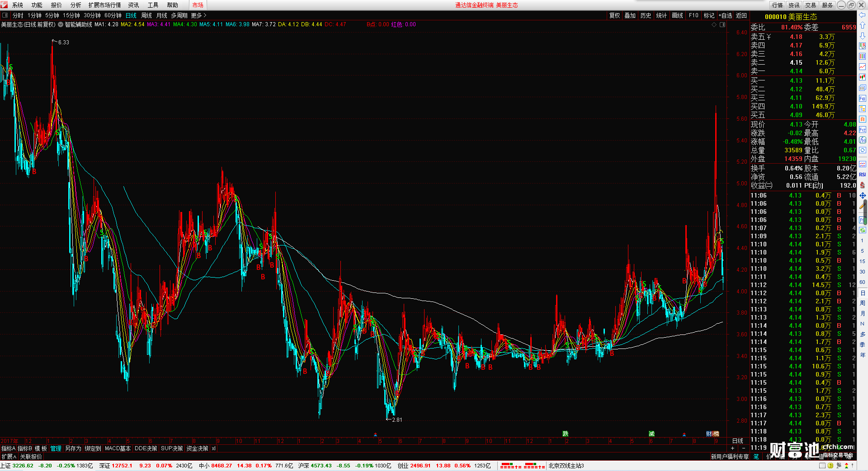Screen dimensions: 868x471
Task: Select 周 weekly period in right sidebar
Action: point(863,303)
